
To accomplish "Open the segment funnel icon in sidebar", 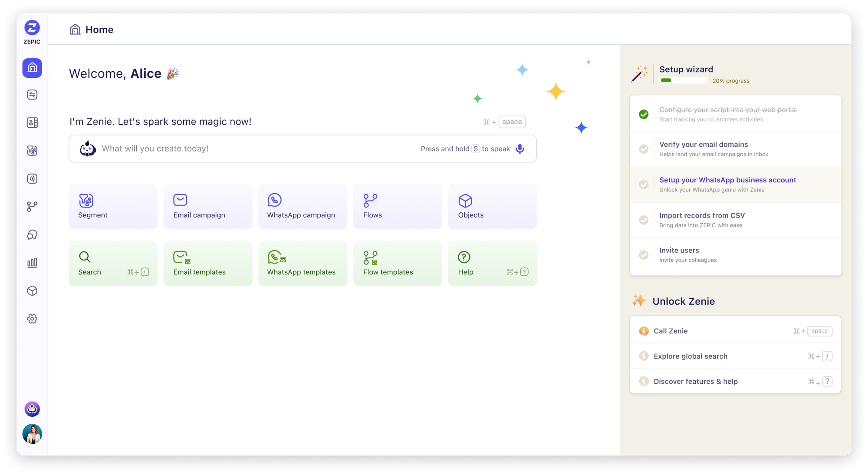I will pyautogui.click(x=31, y=151).
